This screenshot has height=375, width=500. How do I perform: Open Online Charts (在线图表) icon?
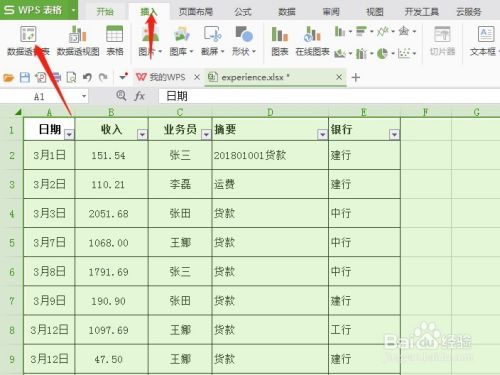tap(312, 34)
